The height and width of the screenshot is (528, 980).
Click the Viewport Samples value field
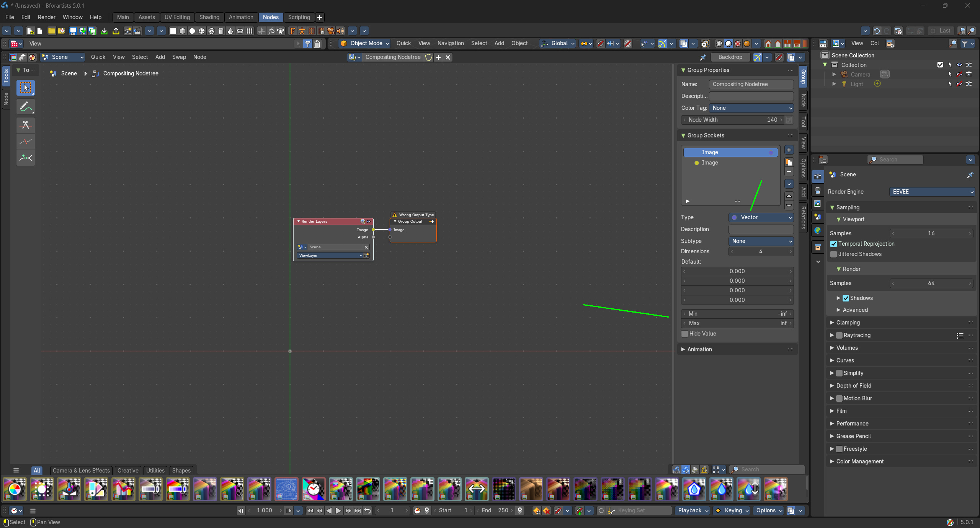click(x=931, y=233)
